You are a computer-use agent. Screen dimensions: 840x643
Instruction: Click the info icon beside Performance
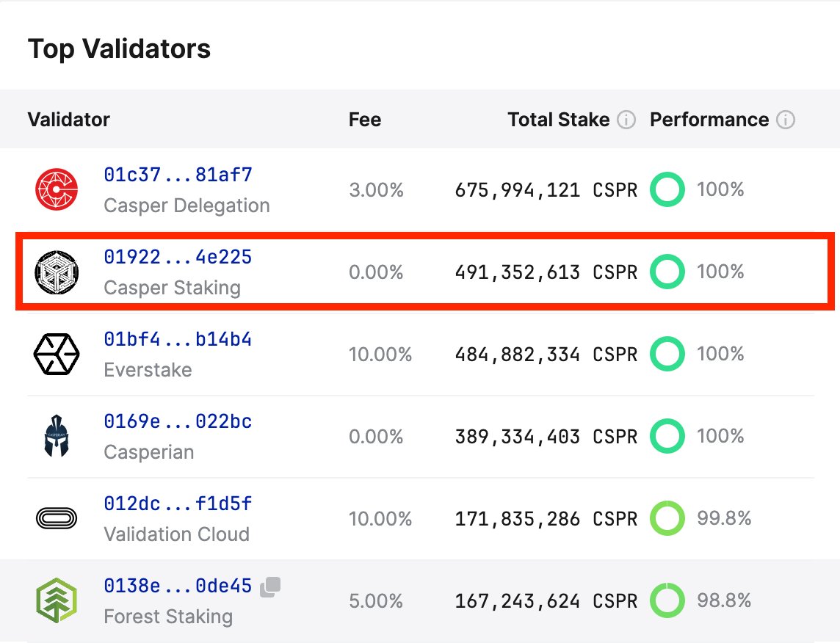point(786,120)
